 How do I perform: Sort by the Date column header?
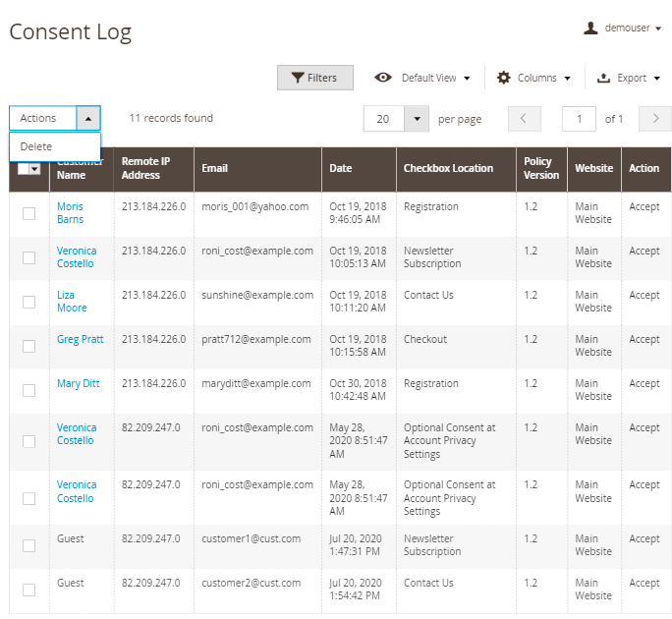click(341, 168)
